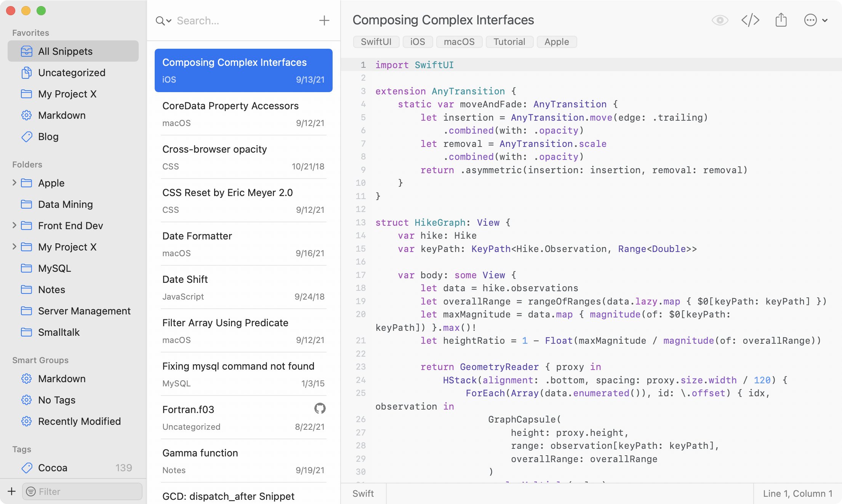Change the Swift language selector
842x504 pixels.
click(x=363, y=494)
